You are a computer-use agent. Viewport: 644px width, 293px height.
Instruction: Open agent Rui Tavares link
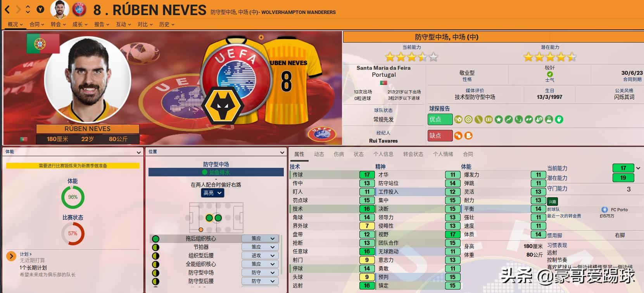pos(383,141)
